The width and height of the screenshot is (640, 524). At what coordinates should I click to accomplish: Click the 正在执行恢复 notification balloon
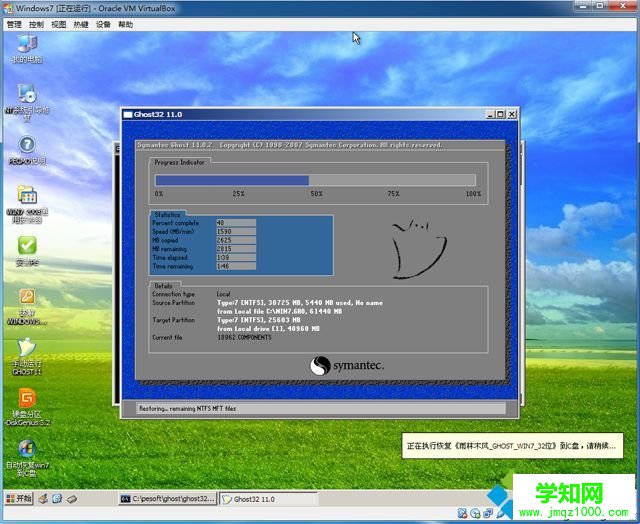point(513,446)
